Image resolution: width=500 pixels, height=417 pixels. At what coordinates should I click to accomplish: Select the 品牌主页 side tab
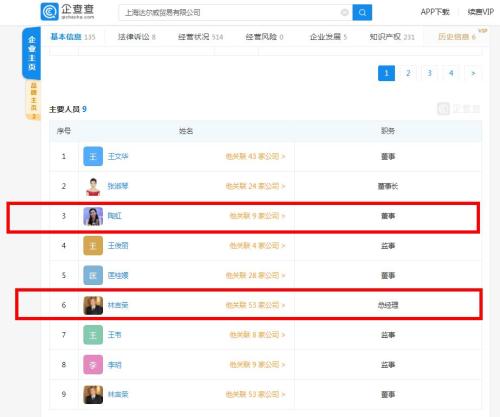(x=33, y=100)
